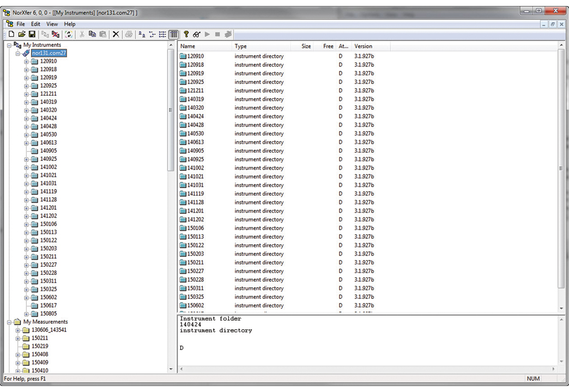Click the NUM status bar indicator
This screenshot has height=392, width=569.
coord(533,378)
